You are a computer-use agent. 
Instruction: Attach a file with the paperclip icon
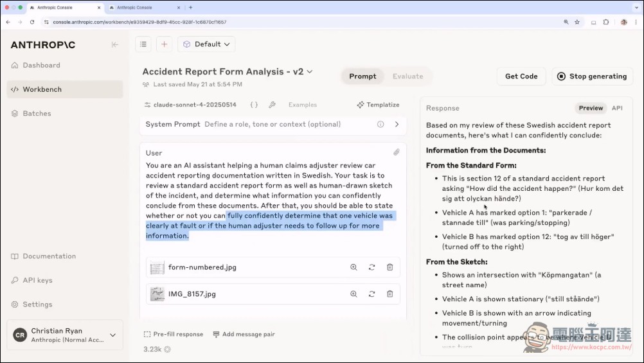point(397,152)
